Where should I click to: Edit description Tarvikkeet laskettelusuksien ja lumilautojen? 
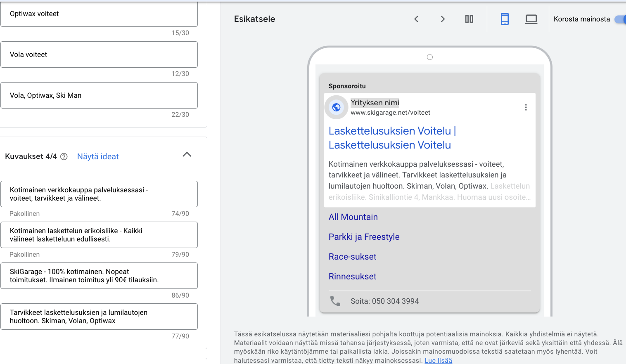[x=99, y=317]
